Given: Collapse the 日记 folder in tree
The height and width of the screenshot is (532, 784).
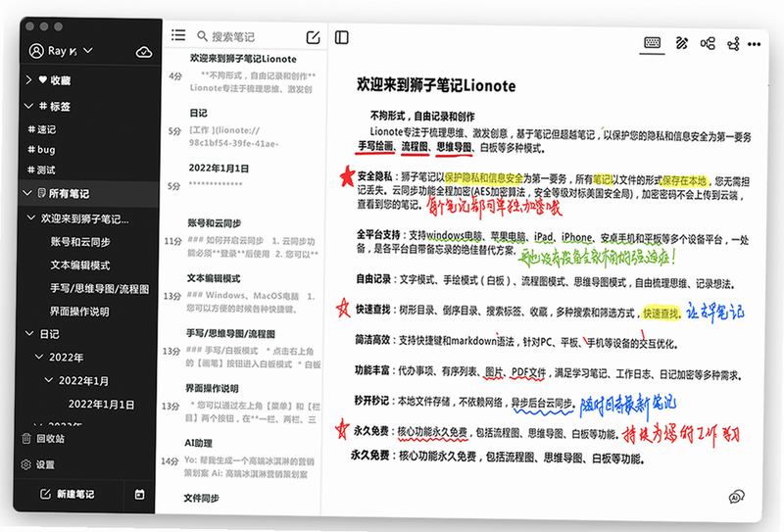Looking at the screenshot, I should [x=30, y=333].
